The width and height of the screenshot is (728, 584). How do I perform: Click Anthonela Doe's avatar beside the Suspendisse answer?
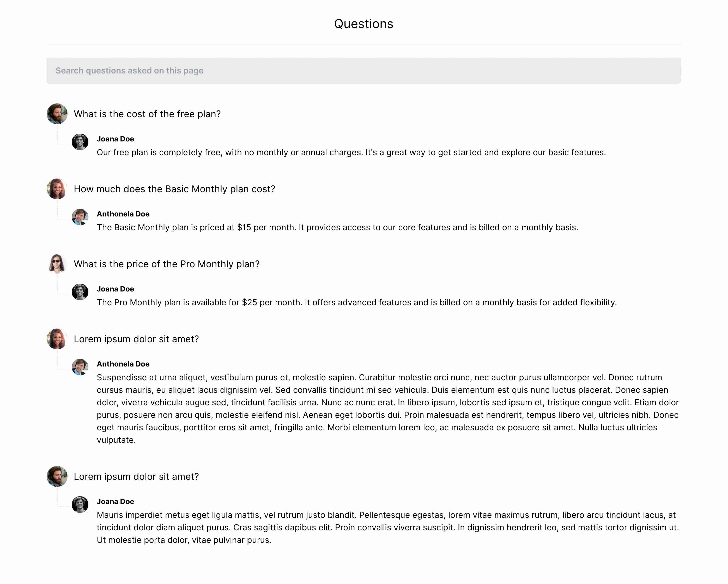[80, 367]
